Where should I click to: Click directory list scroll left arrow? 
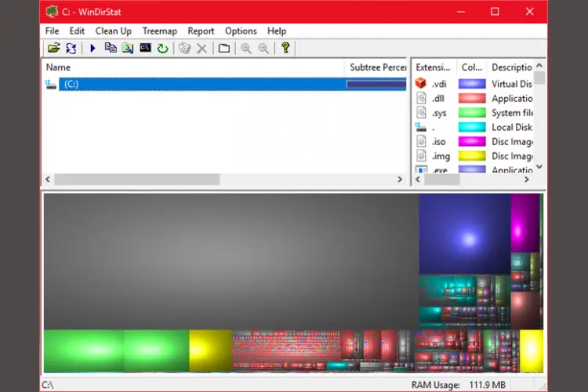pyautogui.click(x=48, y=180)
